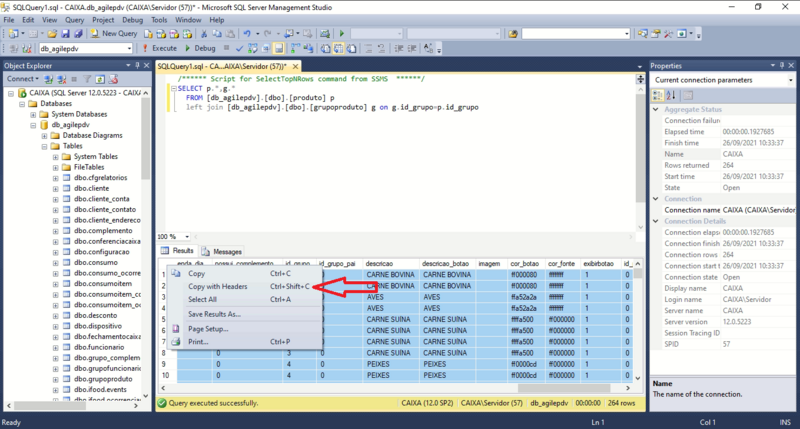Viewport: 800px width, 429px height.
Task: Click the Display Estimated Execution Plan icon
Action: click(x=253, y=48)
